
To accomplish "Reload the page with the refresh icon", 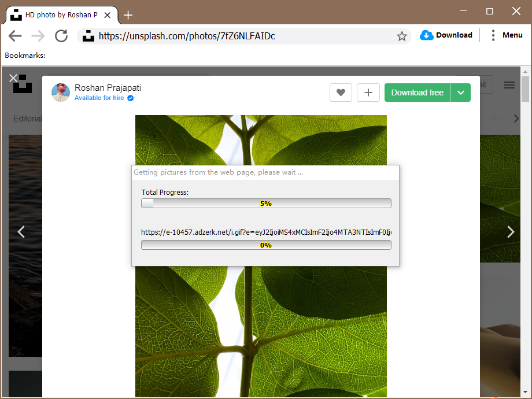I will (61, 36).
